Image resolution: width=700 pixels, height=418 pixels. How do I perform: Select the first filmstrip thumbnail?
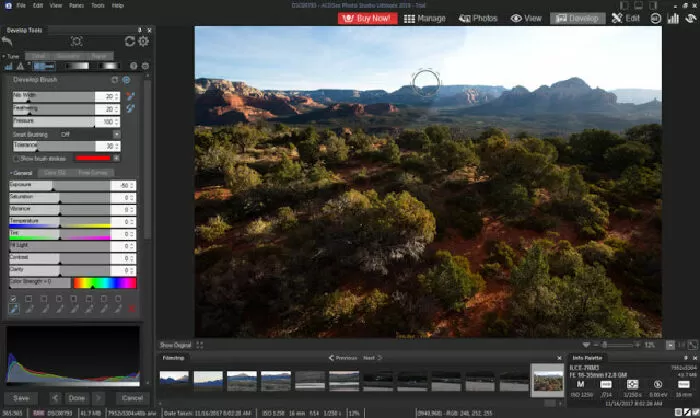174,380
